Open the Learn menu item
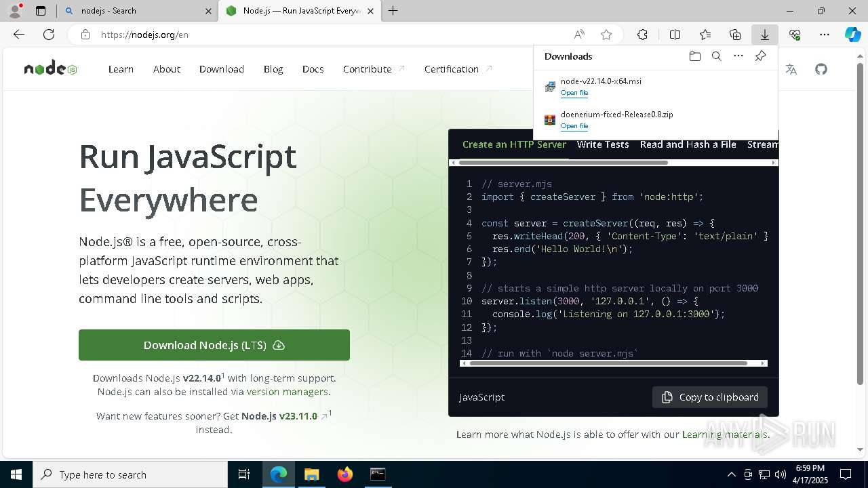 click(121, 69)
